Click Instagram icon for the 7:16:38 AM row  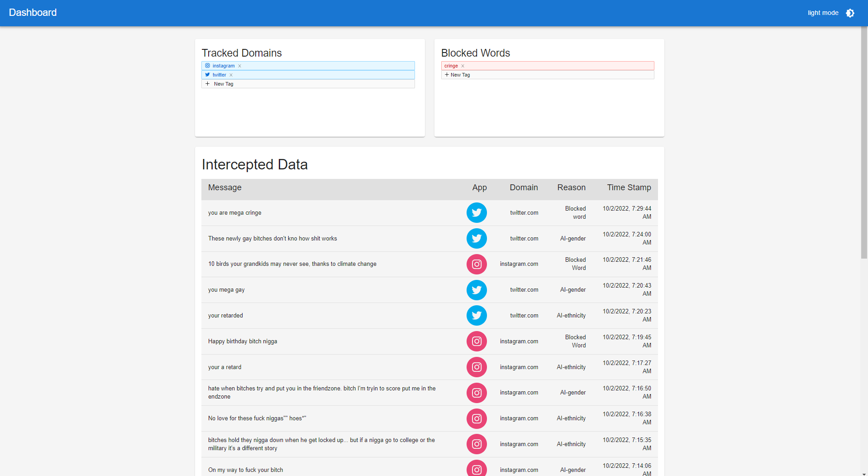pos(477,418)
